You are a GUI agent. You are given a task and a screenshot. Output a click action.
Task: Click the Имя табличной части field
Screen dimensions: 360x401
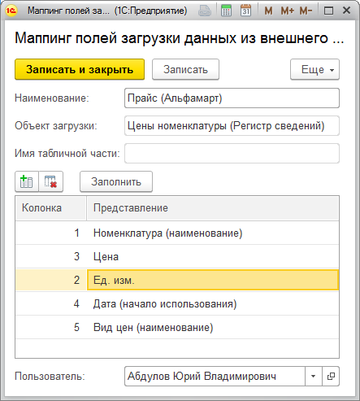click(x=232, y=153)
